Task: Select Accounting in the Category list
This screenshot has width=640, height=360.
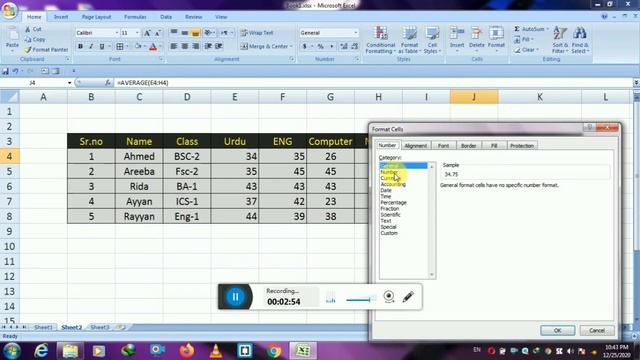Action: tap(393, 184)
